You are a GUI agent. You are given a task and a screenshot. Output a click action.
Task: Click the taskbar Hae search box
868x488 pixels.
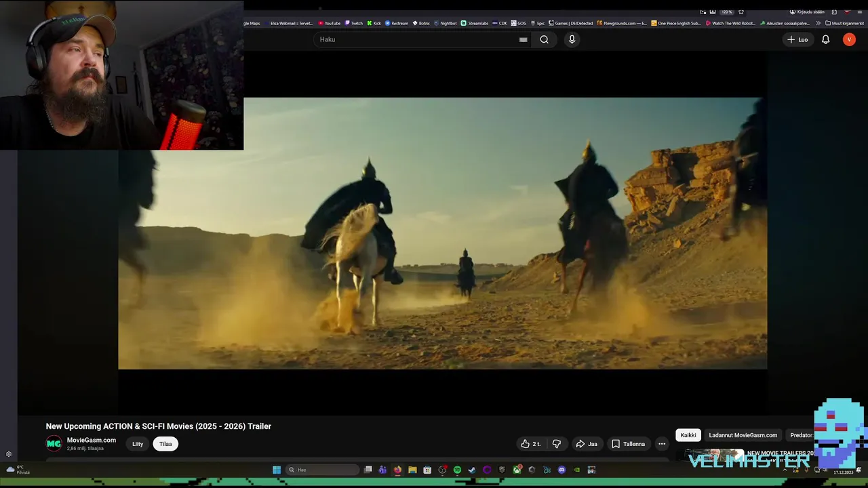pos(323,470)
